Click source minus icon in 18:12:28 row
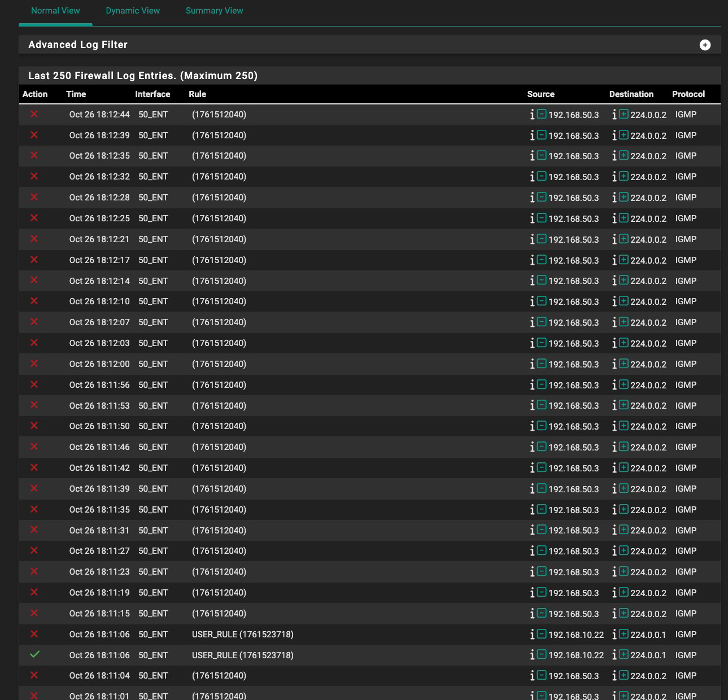 point(542,197)
